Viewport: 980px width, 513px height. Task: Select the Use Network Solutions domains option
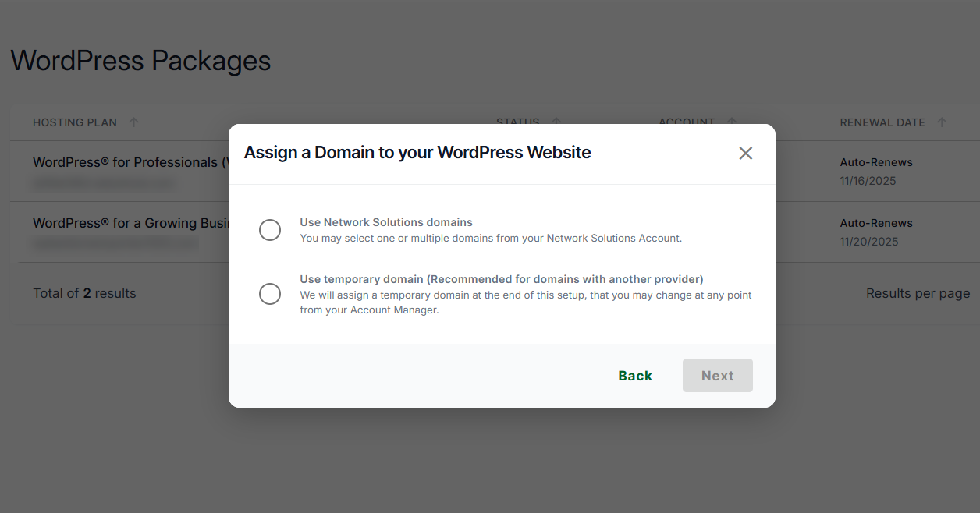pos(269,230)
